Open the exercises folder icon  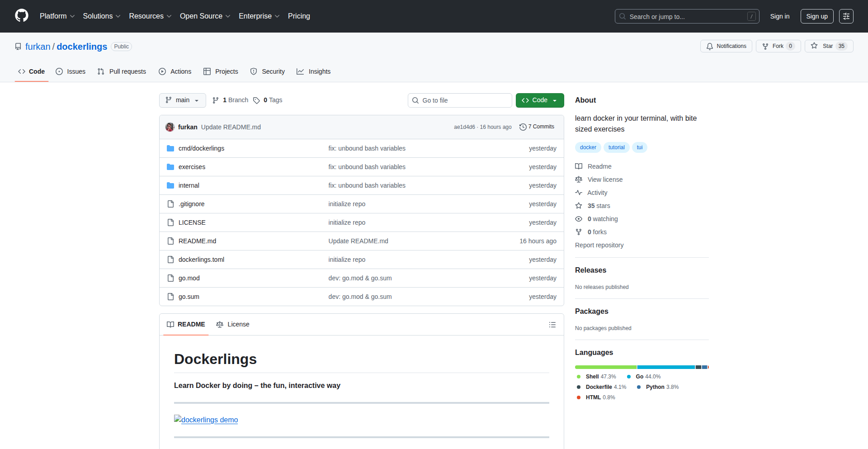170,166
